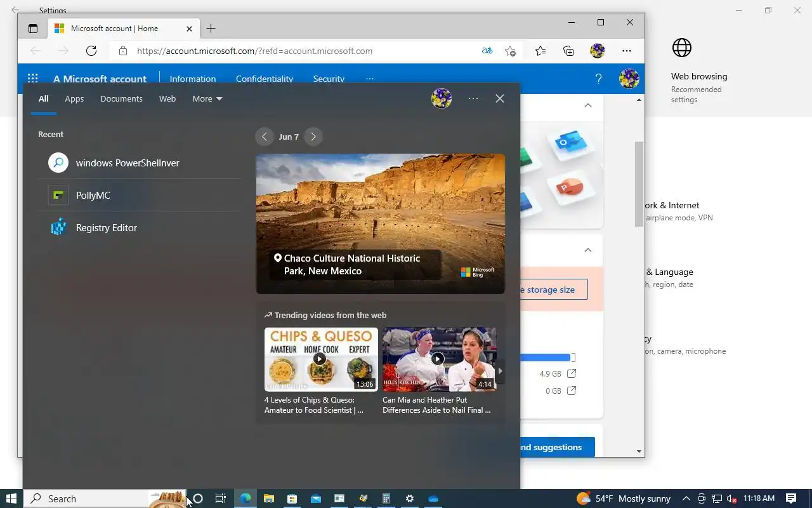This screenshot has height=508, width=812.
Task: Open Edge profile avatar in toolbar
Action: (597, 51)
